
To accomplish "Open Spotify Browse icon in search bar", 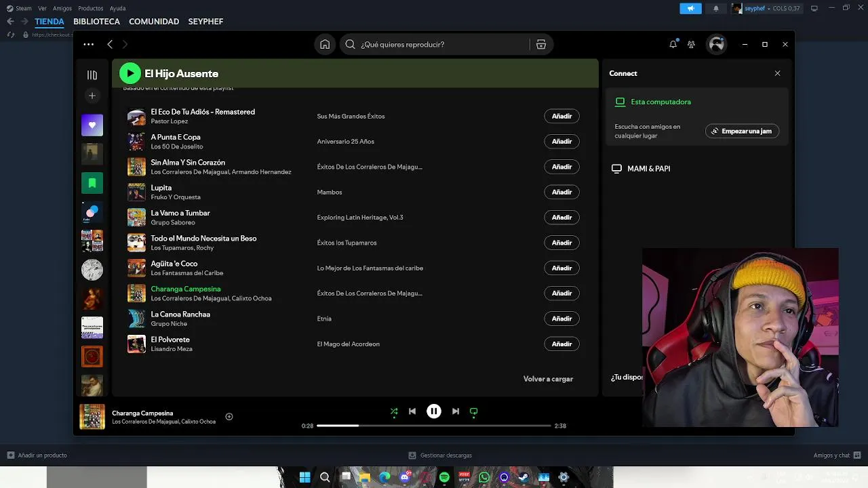I will coord(541,44).
